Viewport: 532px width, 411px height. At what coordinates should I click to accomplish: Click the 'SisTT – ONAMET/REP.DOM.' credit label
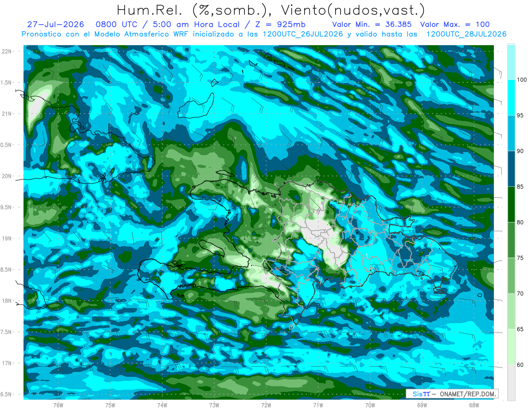pyautogui.click(x=452, y=394)
